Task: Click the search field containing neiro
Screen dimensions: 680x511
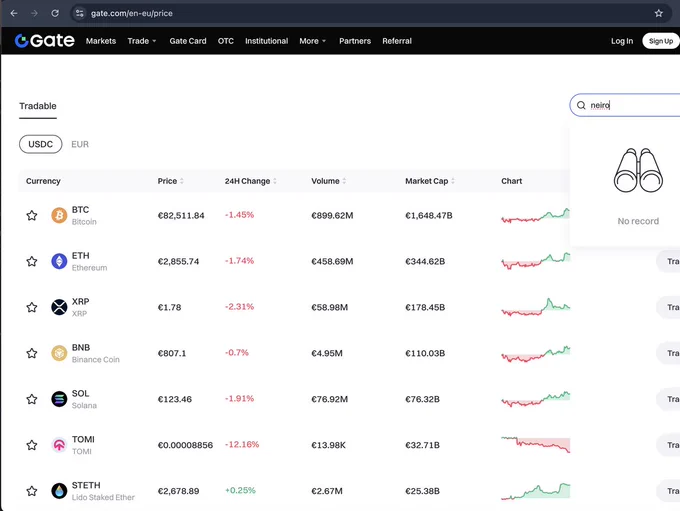Action: [627, 105]
